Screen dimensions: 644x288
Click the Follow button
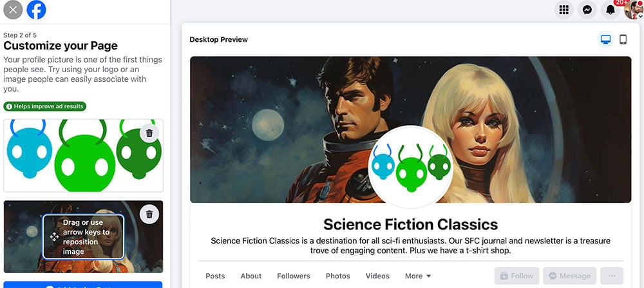pos(516,276)
